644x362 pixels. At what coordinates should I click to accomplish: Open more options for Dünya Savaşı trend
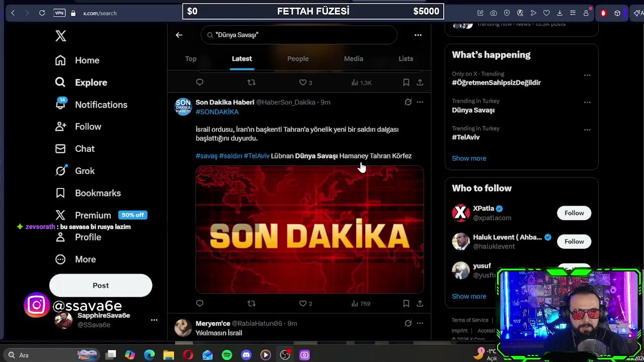click(x=587, y=102)
